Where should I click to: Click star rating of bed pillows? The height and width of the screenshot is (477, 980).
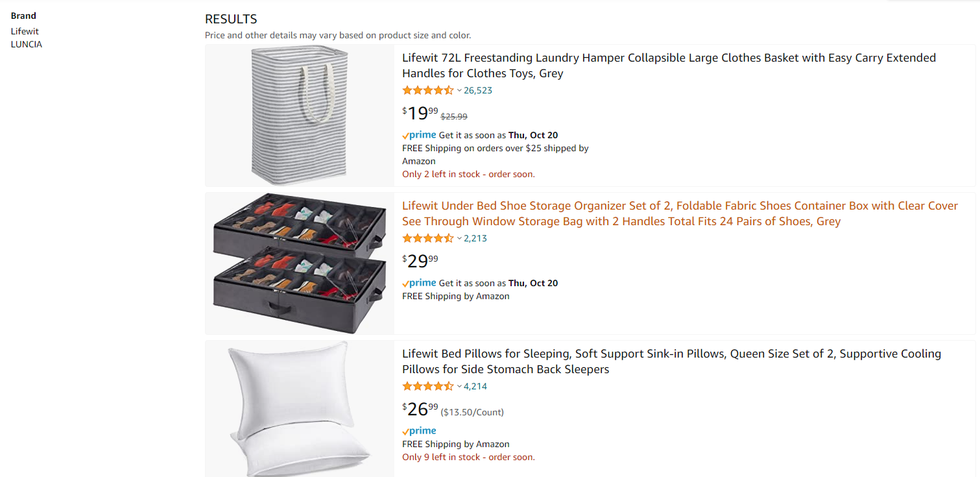[428, 386]
